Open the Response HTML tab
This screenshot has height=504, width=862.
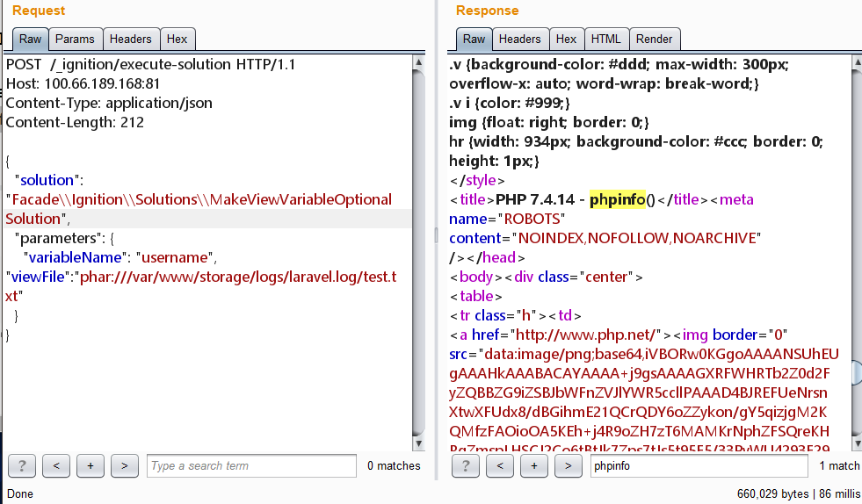tap(605, 39)
